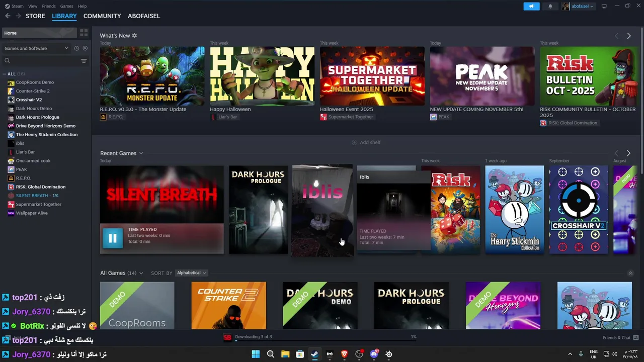Go forward with the right arrow

tap(19, 16)
